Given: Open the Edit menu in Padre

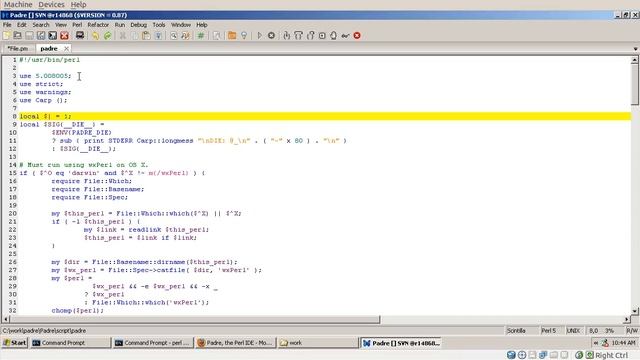Looking at the screenshot, I should [22, 24].
